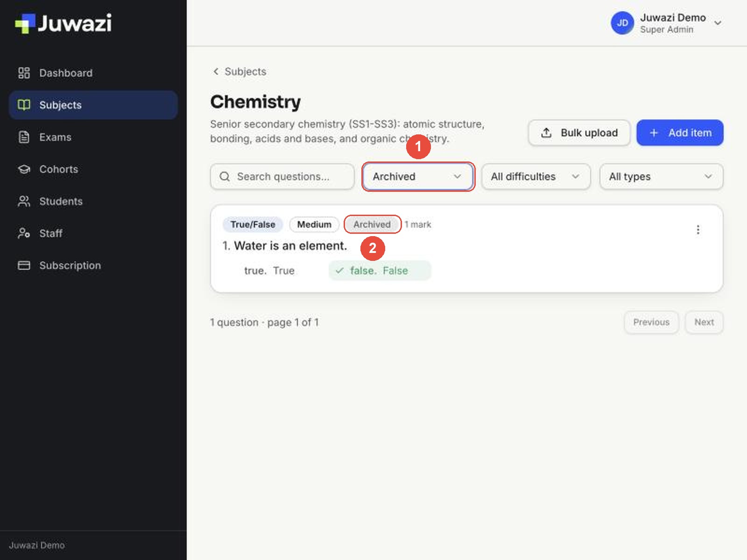747x560 pixels.
Task: Click the 'false. False' answer option
Action: click(380, 271)
